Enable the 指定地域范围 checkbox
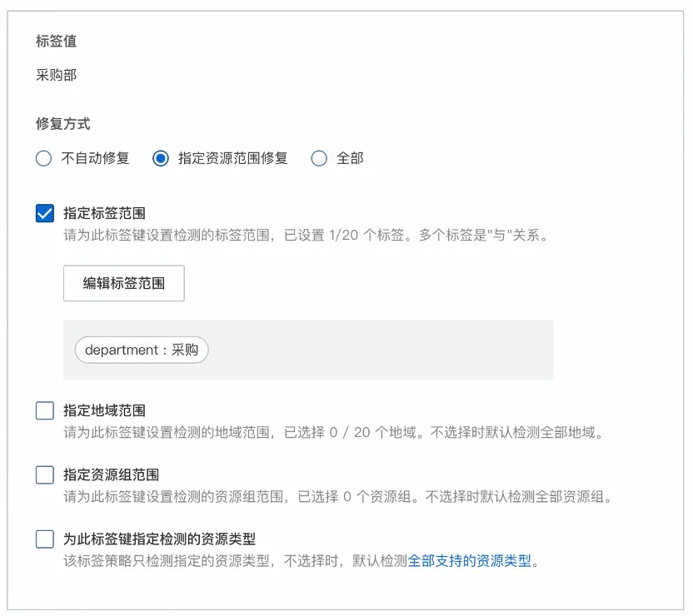 45,410
